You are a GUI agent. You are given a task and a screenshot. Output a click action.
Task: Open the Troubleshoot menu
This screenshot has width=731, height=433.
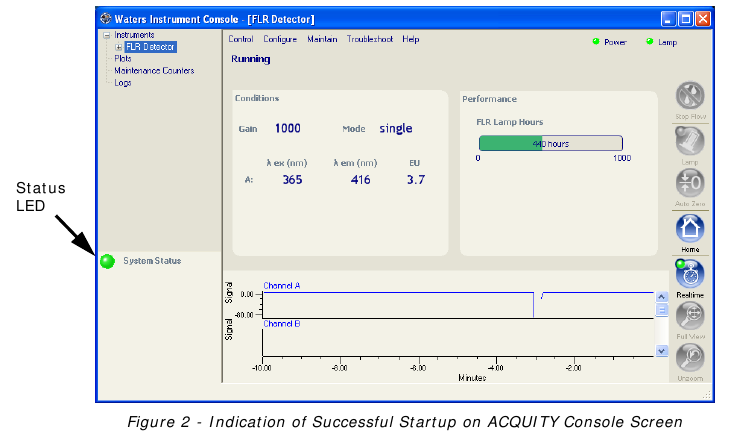[370, 39]
